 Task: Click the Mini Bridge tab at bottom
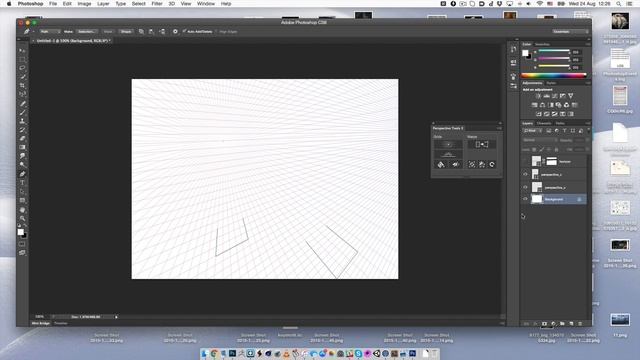41,323
